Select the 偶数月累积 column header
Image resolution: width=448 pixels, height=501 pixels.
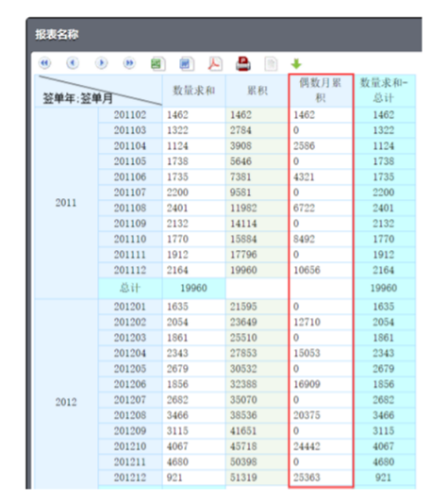coord(321,91)
